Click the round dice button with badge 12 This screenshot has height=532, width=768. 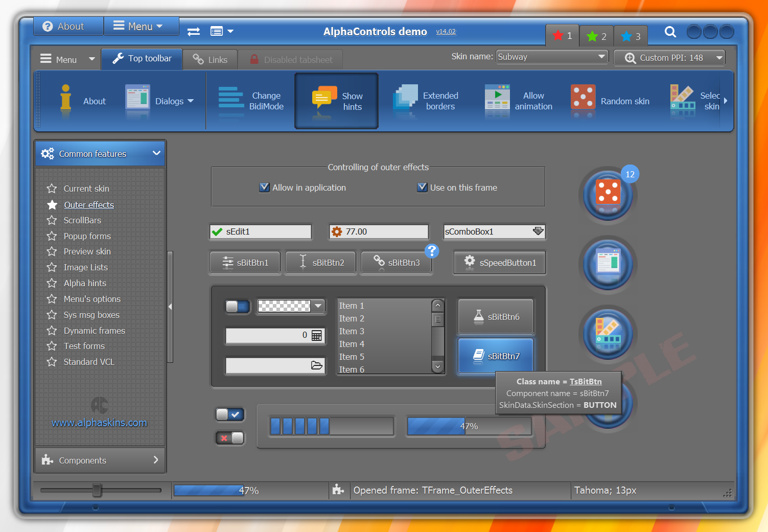[608, 195]
